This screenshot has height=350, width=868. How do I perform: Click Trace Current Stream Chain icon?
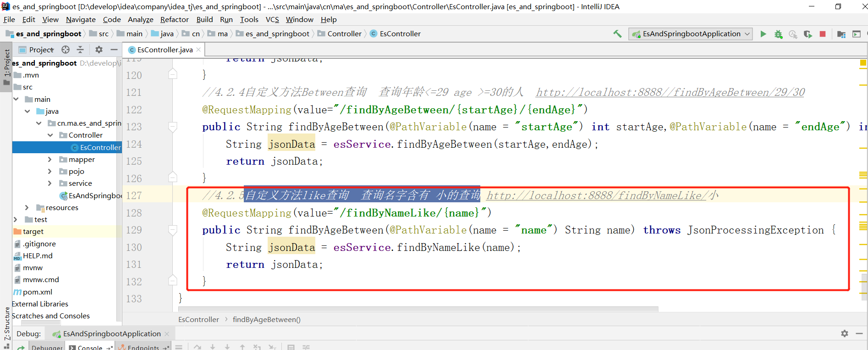pos(306,347)
